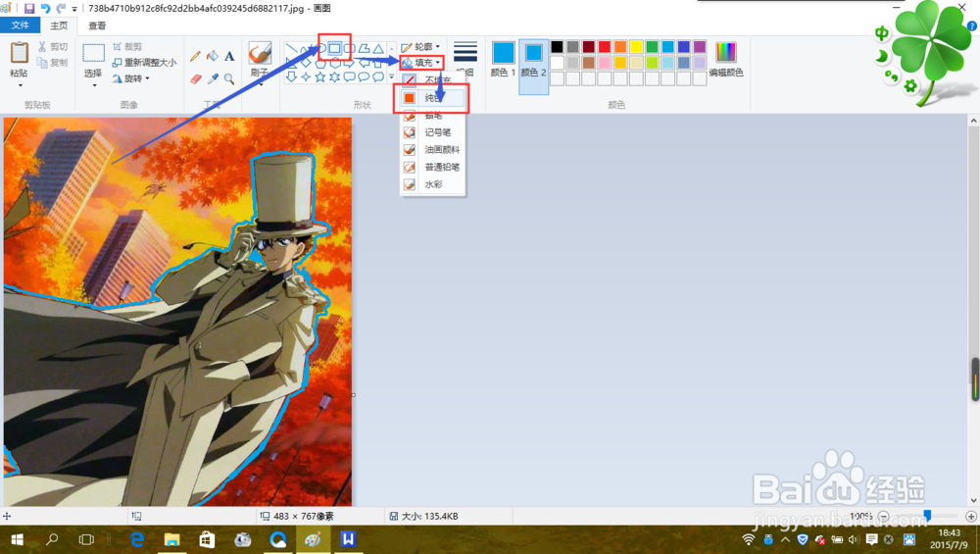980x554 pixels.
Task: Choose the Rectangle shape
Action: (334, 48)
